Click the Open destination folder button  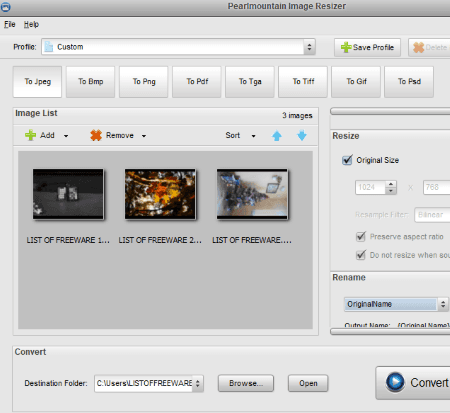(308, 383)
